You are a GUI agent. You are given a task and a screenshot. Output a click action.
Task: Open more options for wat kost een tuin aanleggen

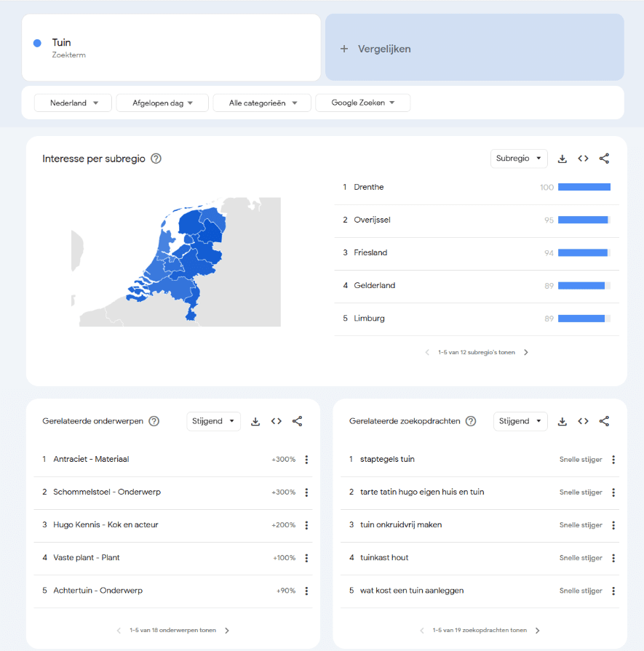613,591
